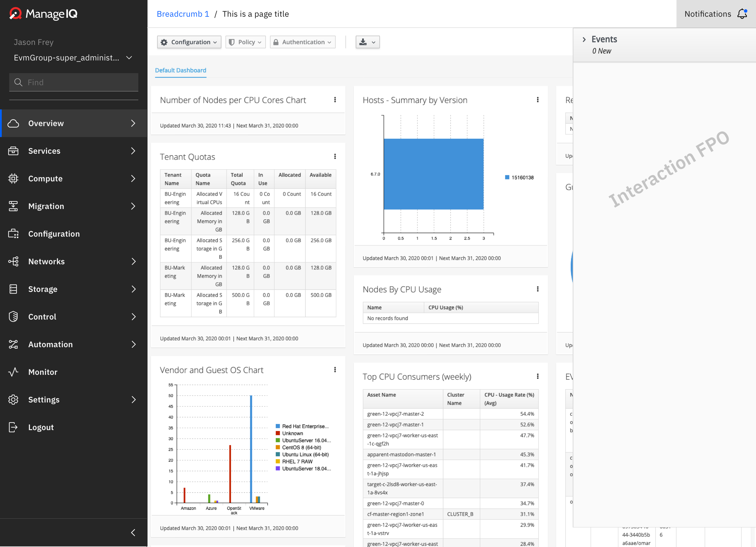Open the Authentication toolbar dropdown
The height and width of the screenshot is (547, 756).
tap(303, 42)
